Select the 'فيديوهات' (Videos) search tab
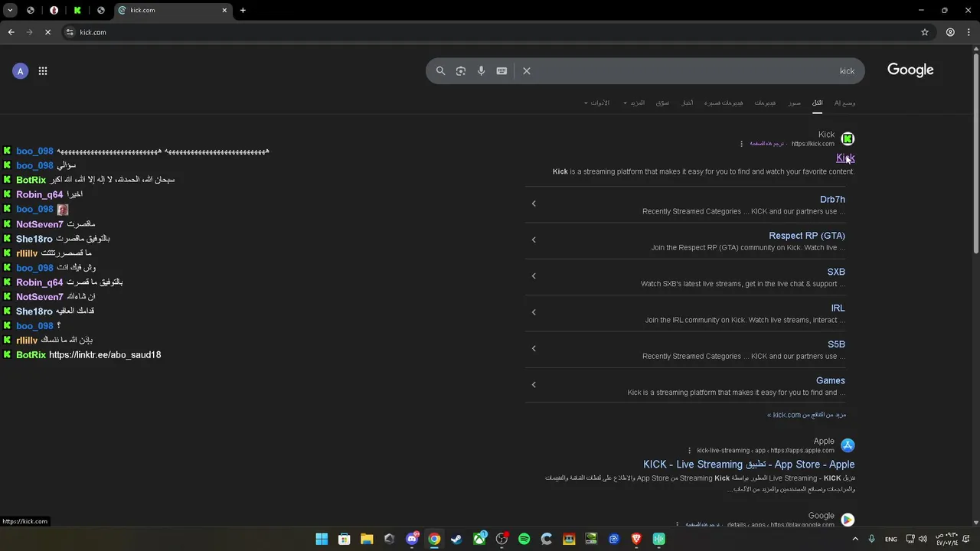 pos(765,103)
